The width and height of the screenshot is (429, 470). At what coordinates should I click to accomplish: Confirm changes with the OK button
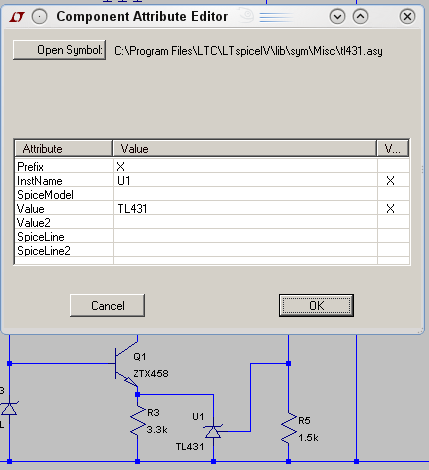coord(316,306)
